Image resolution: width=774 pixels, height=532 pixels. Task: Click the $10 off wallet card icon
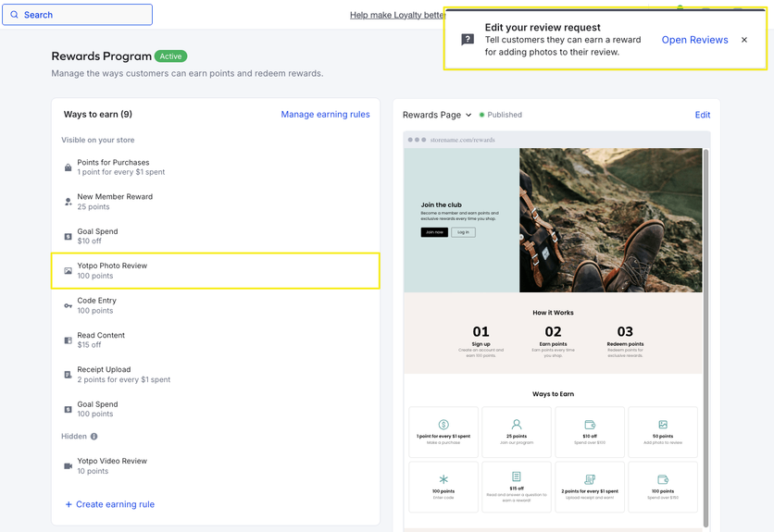click(590, 425)
